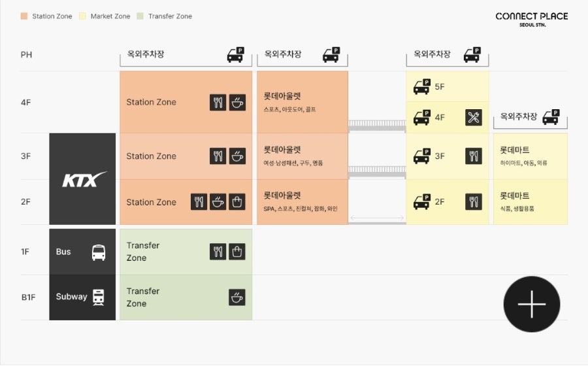Click cafe icon in B1F Transfer Zone
588x370 pixels.
(237, 297)
